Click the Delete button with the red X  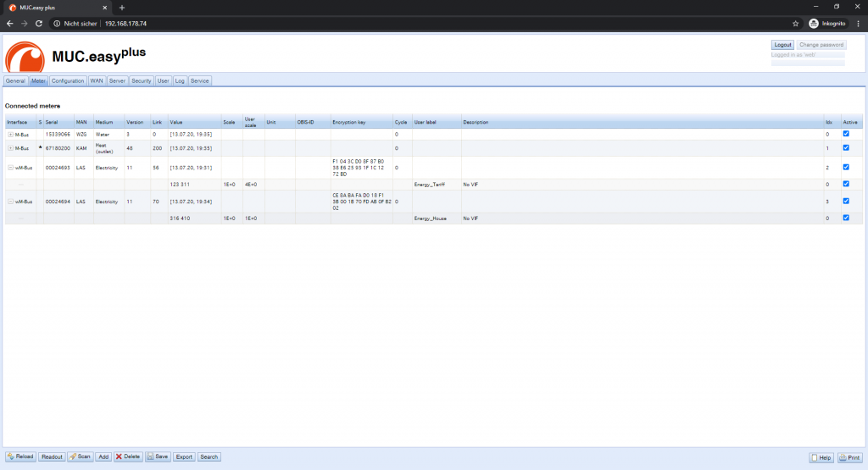coord(128,456)
